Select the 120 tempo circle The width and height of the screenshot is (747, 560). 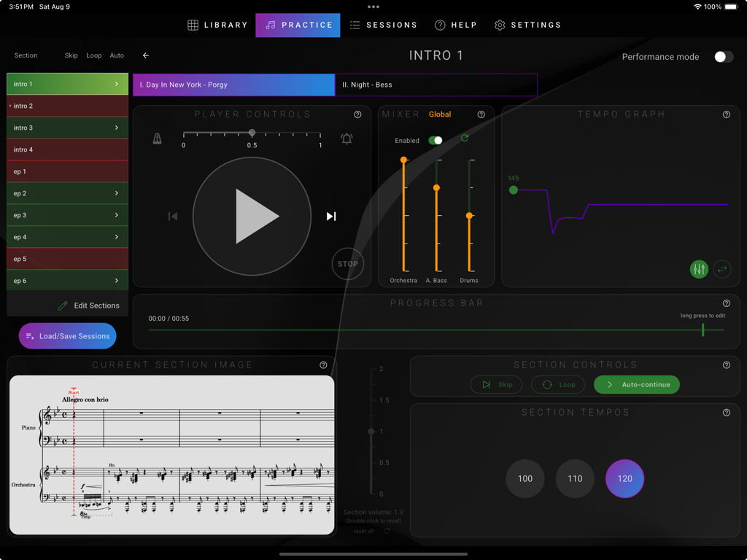pos(624,478)
